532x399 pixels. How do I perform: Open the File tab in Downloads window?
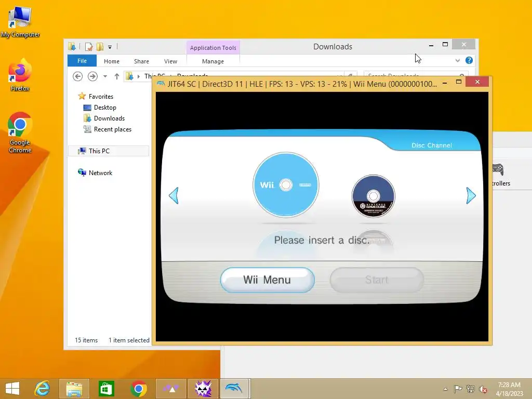click(82, 61)
